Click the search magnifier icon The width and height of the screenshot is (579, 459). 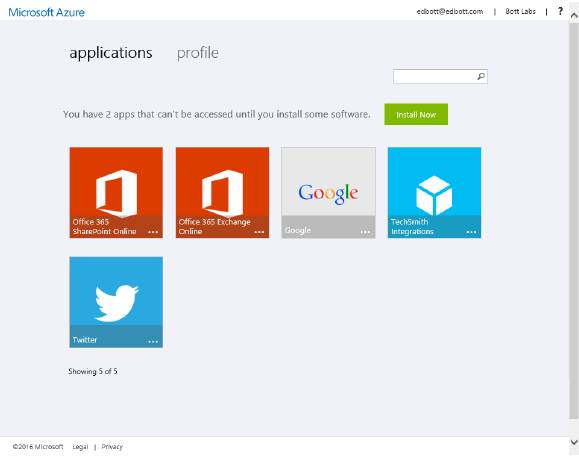tap(481, 76)
